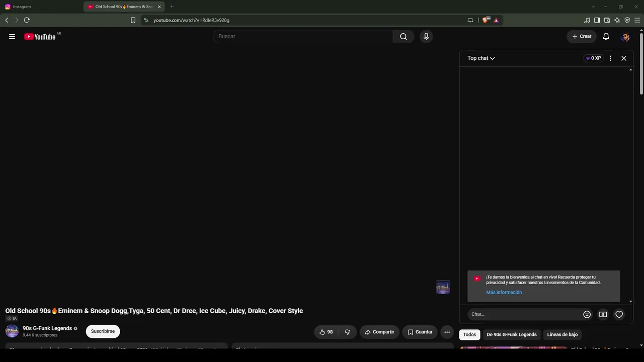Start voice search with the microphone
This screenshot has height=362, width=644.
point(426,36)
